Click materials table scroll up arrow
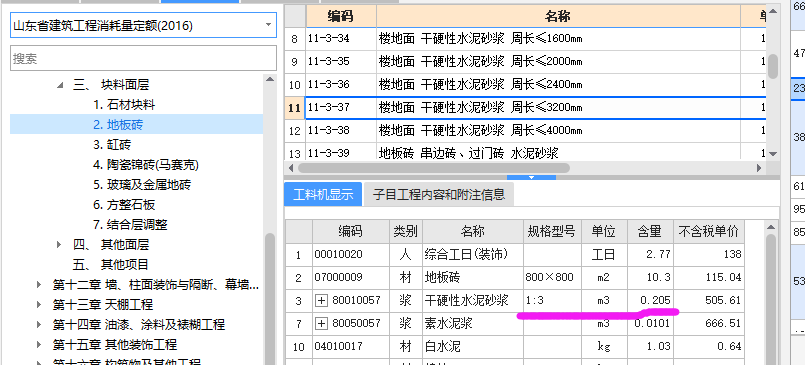The width and height of the screenshot is (805, 365). tap(771, 227)
